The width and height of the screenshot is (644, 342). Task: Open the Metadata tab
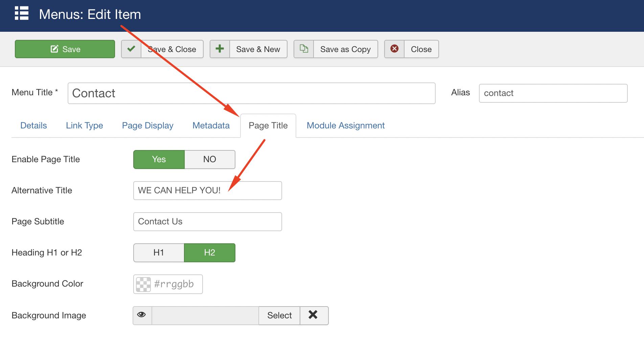coord(211,125)
